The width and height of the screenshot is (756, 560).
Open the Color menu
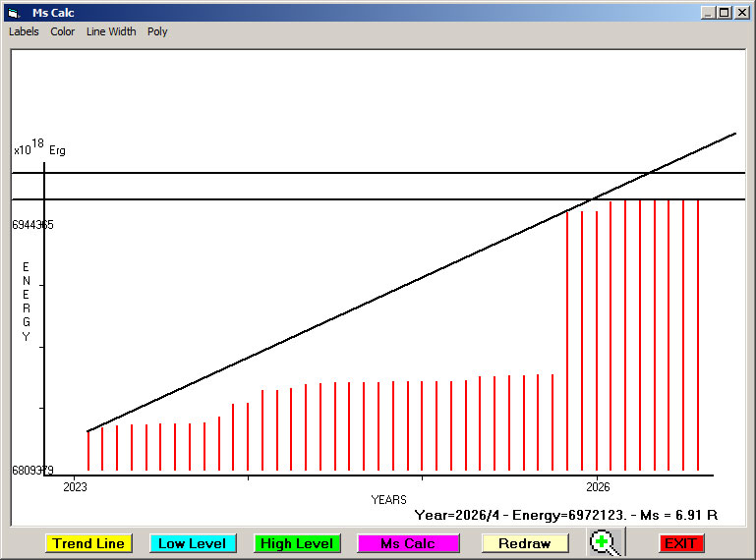click(63, 31)
